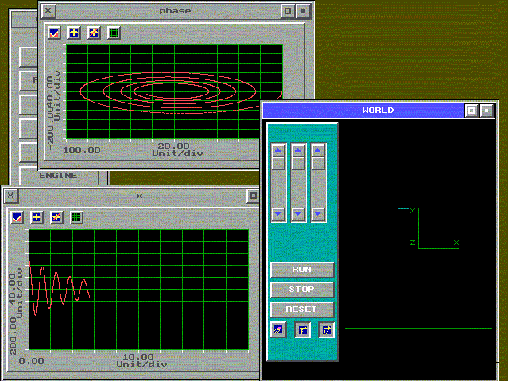Screen dimensions: 508x382
Task: Click the crossed-out crosshair icon in lower plot
Action: (57, 218)
